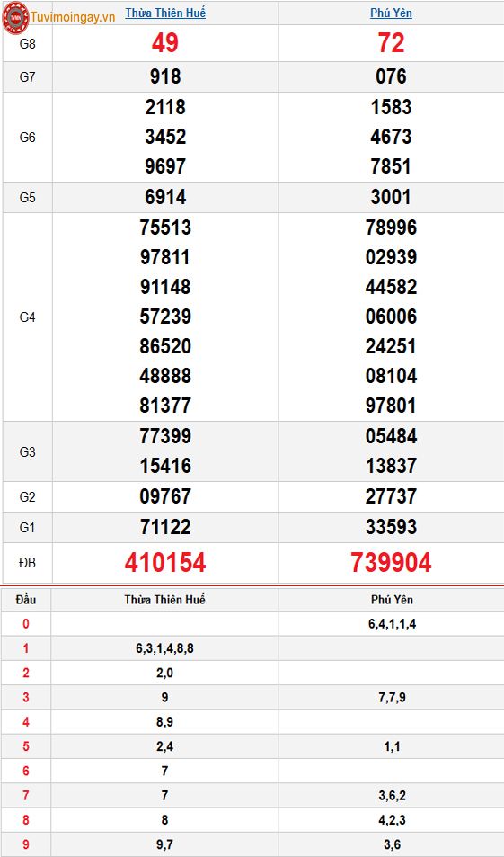Open the Thừa Thiên Huế header link

[x=165, y=13]
